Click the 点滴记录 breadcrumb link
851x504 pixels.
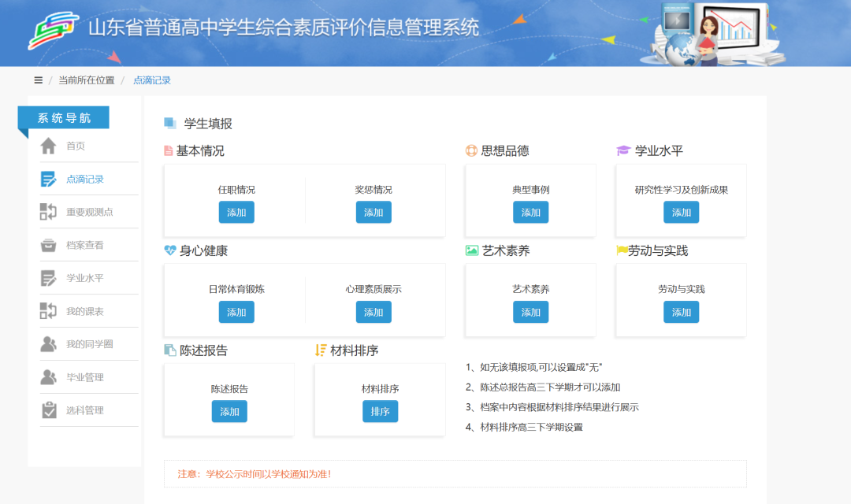click(x=152, y=80)
